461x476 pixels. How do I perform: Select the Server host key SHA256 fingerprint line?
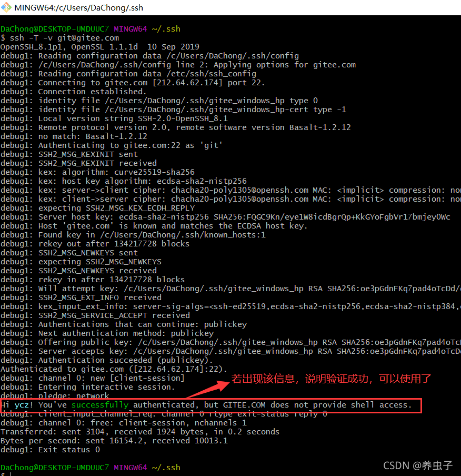tap(225, 217)
